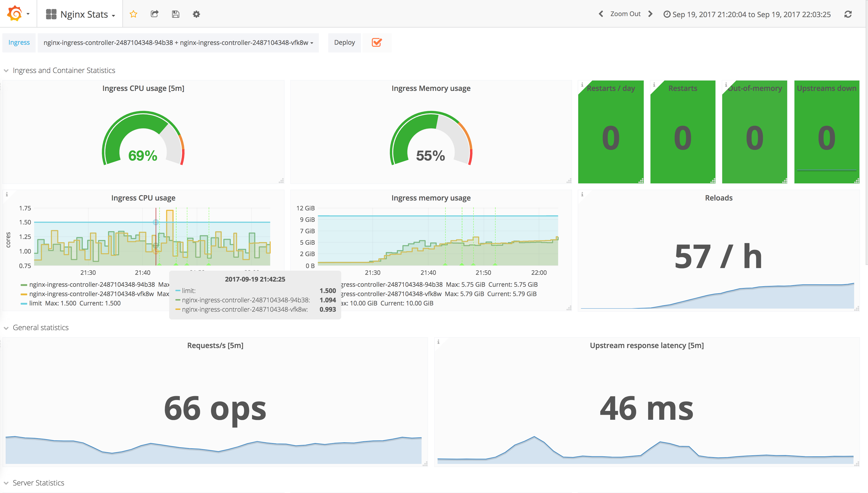868x493 pixels.
Task: Open Ingress Memory usage gauge panel title menu
Action: [x=431, y=88]
